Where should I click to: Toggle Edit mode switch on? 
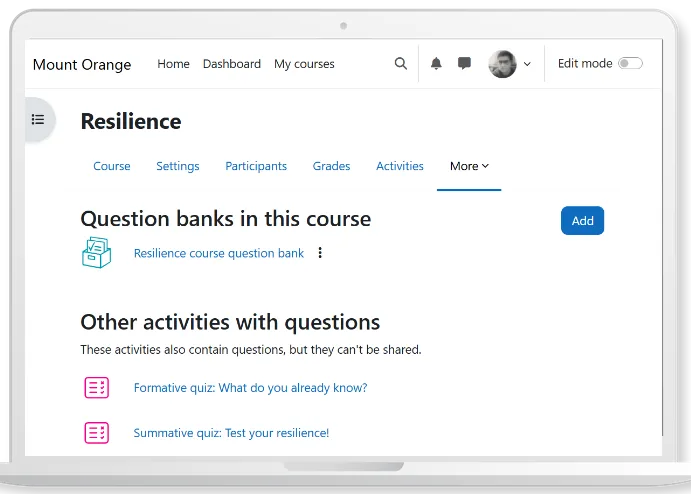click(629, 64)
